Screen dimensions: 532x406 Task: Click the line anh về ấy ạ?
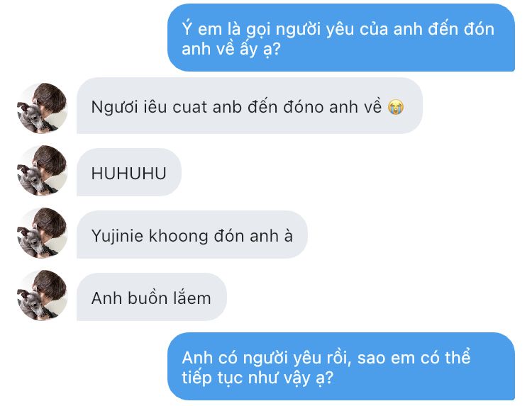[x=231, y=49]
